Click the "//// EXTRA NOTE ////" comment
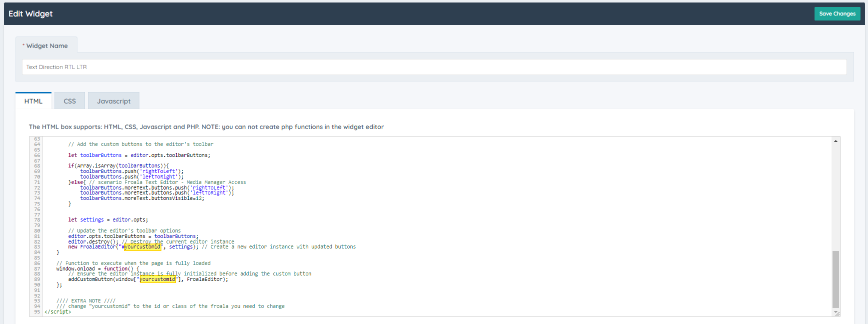Screen dimensions: 868x324 coord(86,301)
